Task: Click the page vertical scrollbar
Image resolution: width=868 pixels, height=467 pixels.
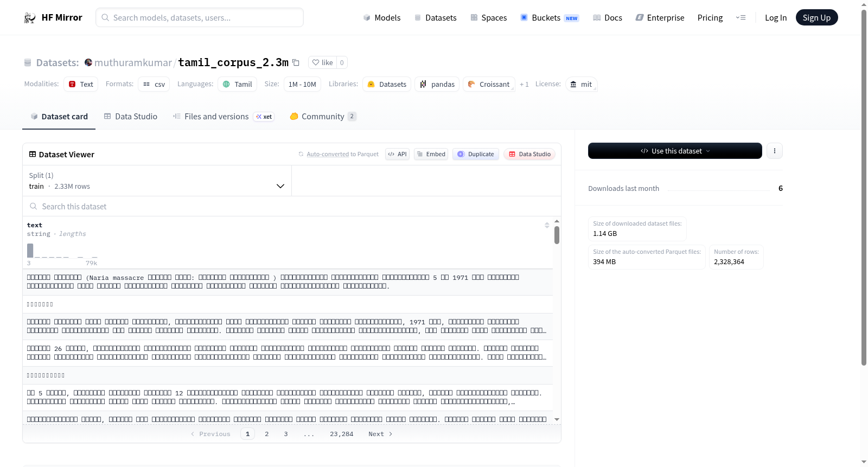Action: click(x=864, y=187)
